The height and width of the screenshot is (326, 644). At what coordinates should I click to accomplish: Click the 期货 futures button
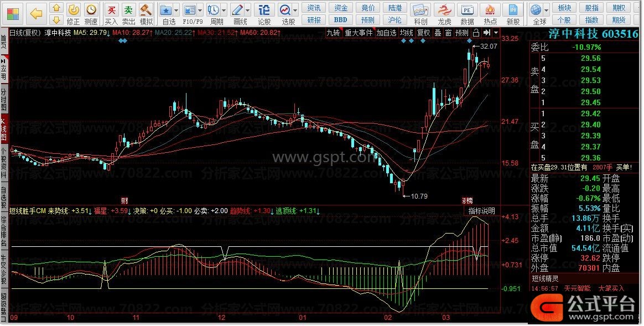coord(619,20)
